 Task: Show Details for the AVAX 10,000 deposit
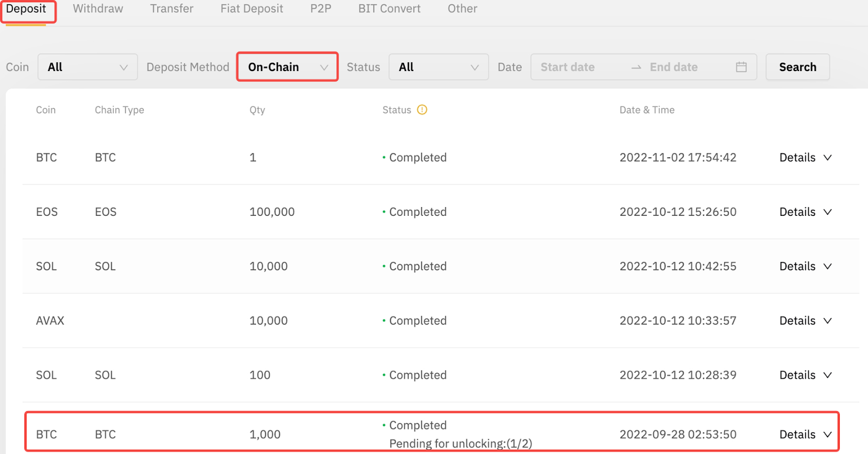(x=805, y=321)
